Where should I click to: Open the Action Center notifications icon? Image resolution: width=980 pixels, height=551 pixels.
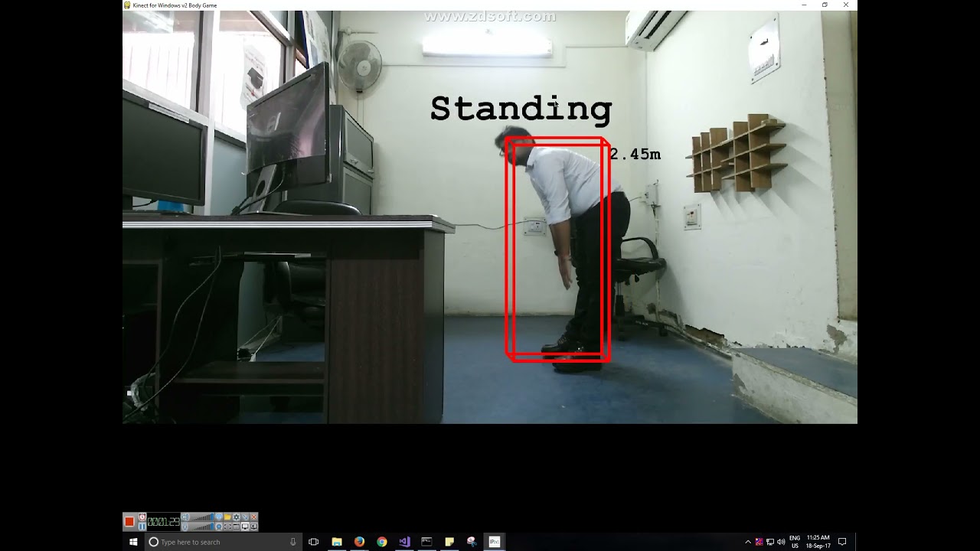842,542
